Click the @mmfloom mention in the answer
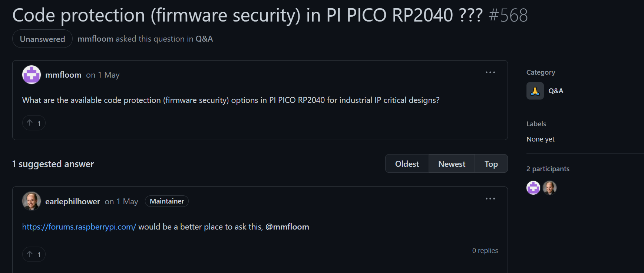This screenshot has height=273, width=644. tap(287, 227)
